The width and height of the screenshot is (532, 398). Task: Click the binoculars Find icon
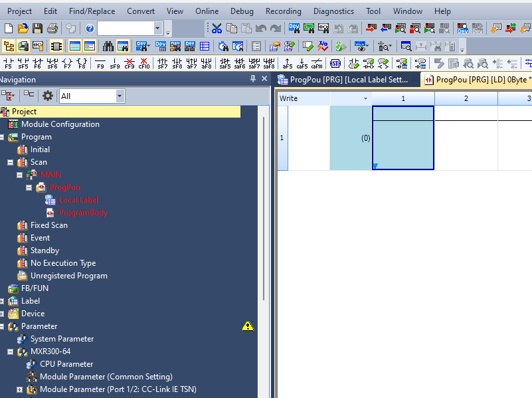coord(108,46)
